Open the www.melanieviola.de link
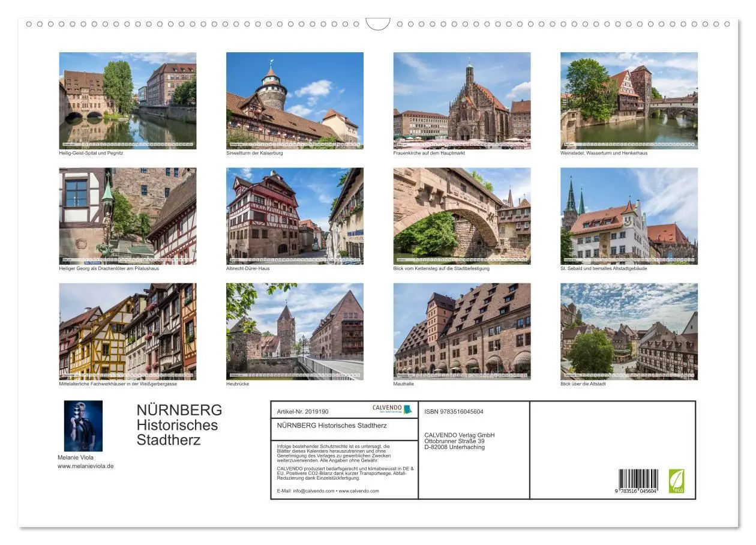The height and width of the screenshot is (545, 756). 86,466
